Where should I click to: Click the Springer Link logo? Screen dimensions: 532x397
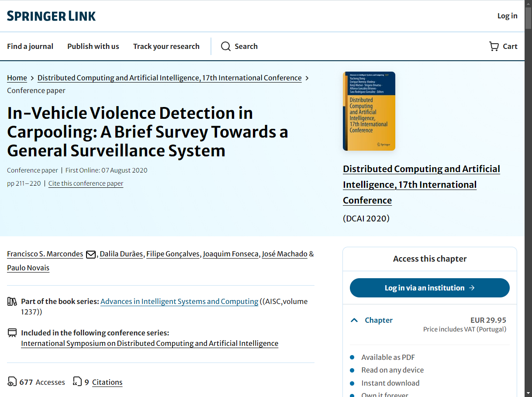[51, 16]
